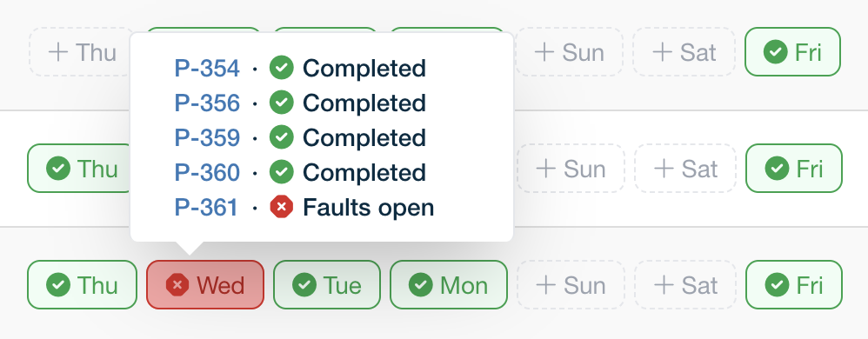This screenshot has height=339, width=868.
Task: Select the bottom row Mon completed chip
Action: coord(449,285)
